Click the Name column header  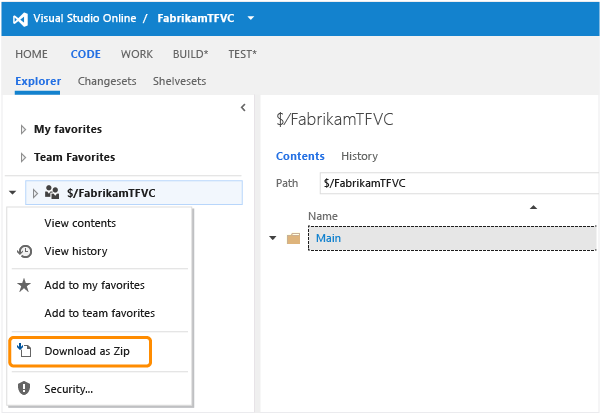(x=323, y=216)
